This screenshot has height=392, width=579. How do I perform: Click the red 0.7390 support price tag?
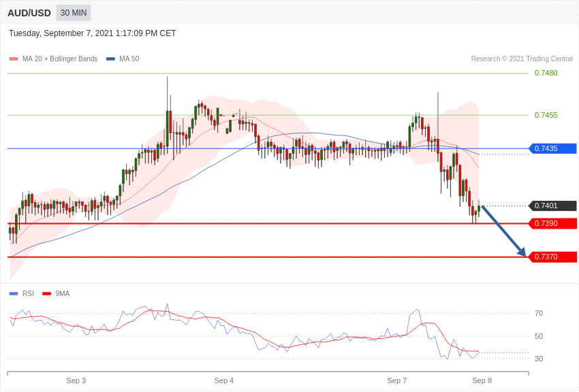click(x=553, y=223)
